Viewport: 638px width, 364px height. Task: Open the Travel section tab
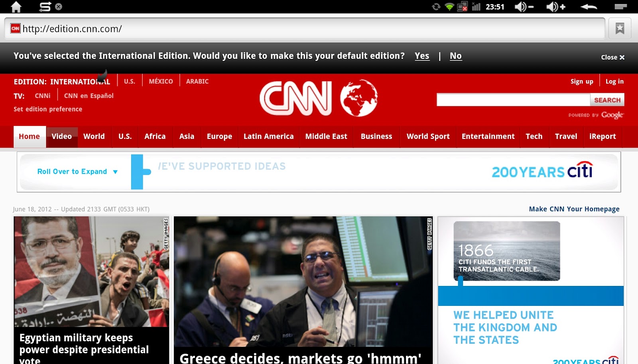(566, 137)
